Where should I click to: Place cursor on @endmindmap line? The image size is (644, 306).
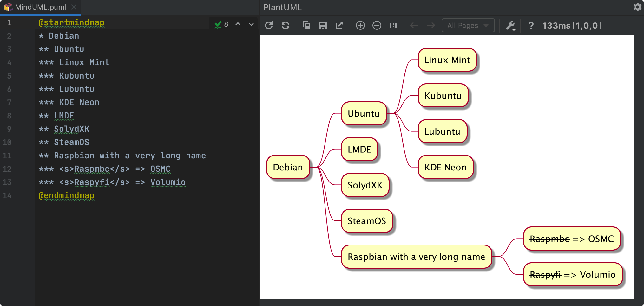[66, 195]
